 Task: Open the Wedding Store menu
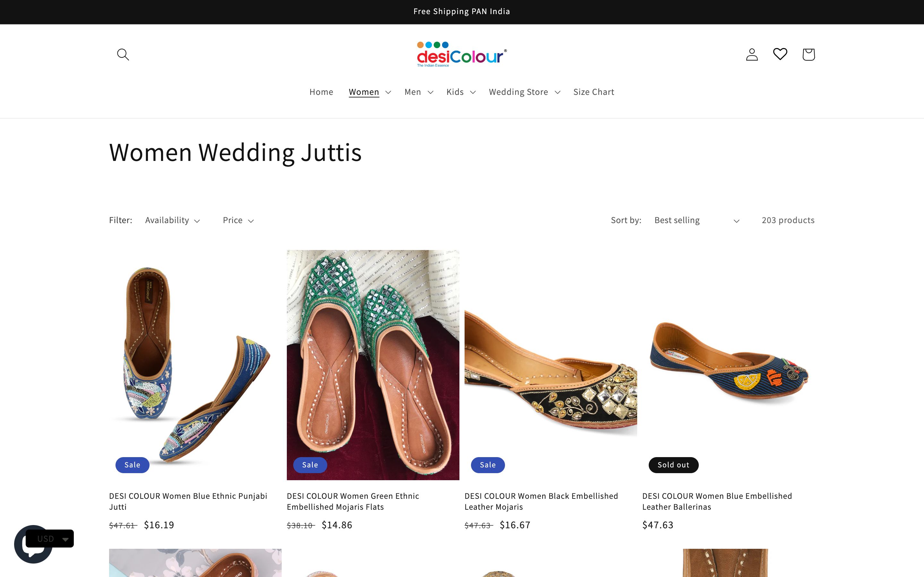[x=524, y=92]
